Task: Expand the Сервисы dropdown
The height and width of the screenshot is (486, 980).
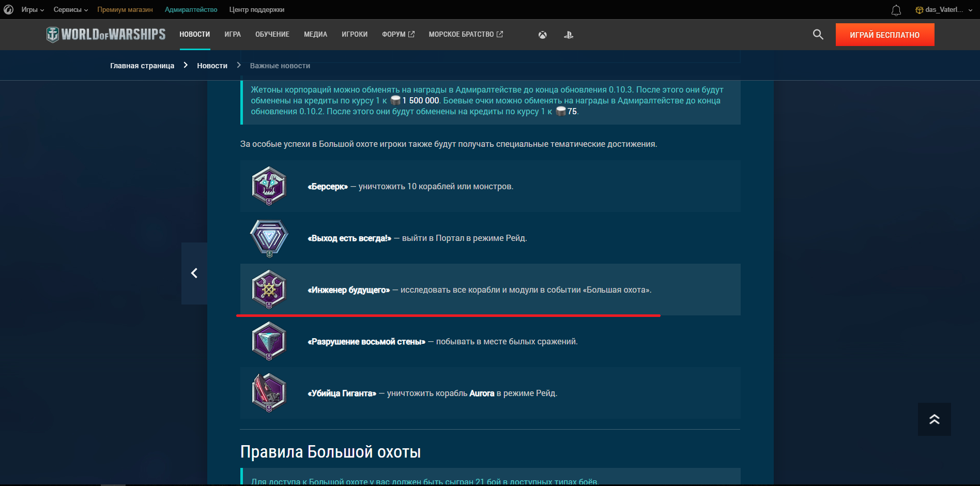Action: [71, 9]
